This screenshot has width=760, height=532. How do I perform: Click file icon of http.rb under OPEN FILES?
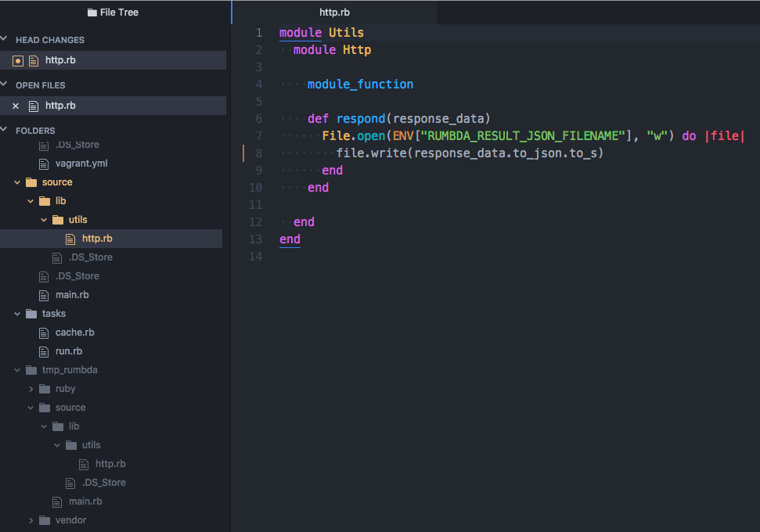coord(34,106)
